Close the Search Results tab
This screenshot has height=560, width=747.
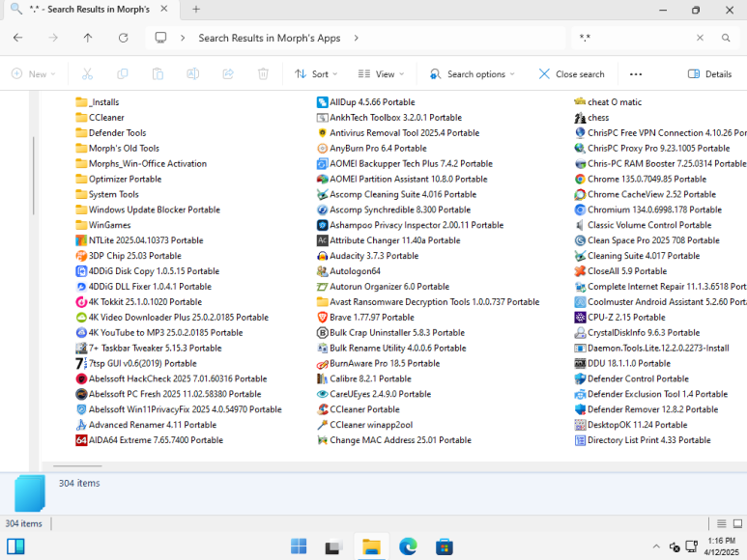coord(164,9)
